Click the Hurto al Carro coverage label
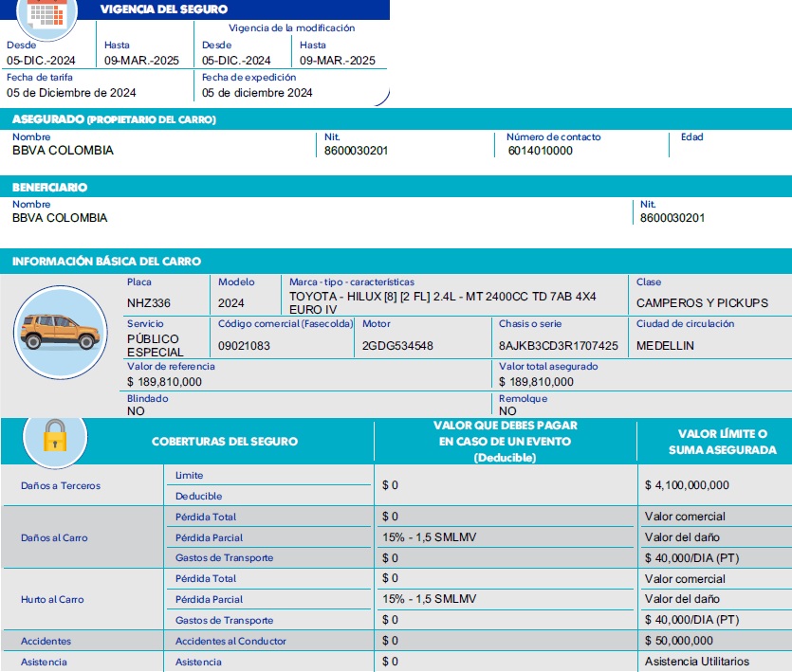 53,600
